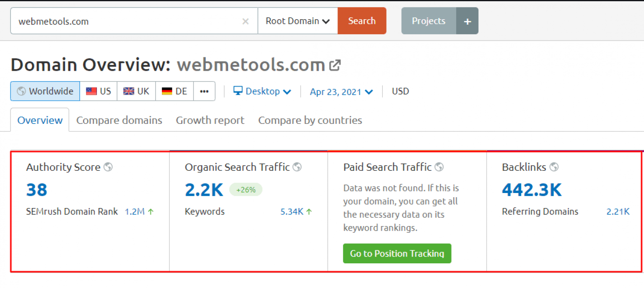Image resolution: width=644 pixels, height=288 pixels.
Task: Switch to the Growth report tab
Action: [210, 120]
